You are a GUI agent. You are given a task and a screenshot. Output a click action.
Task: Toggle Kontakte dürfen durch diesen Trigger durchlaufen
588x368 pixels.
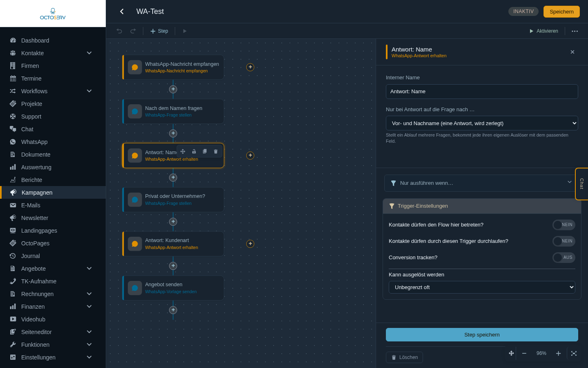click(x=564, y=241)
